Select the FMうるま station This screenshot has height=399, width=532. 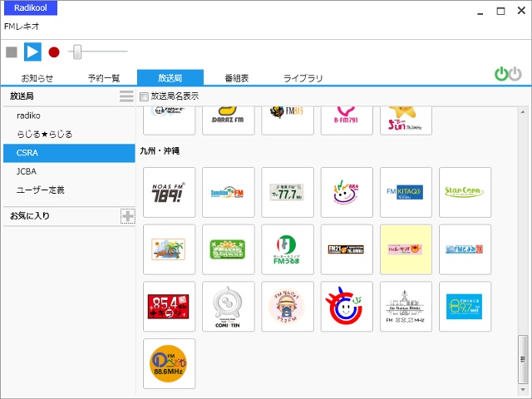point(288,249)
